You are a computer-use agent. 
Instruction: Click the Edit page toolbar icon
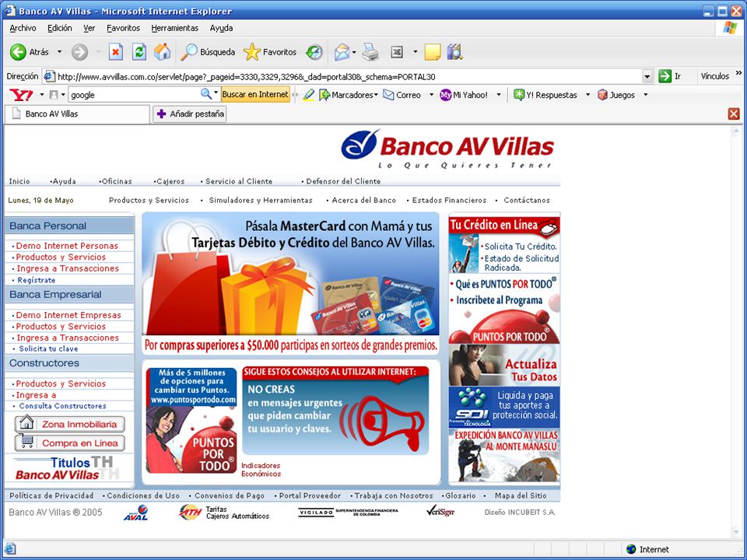397,52
